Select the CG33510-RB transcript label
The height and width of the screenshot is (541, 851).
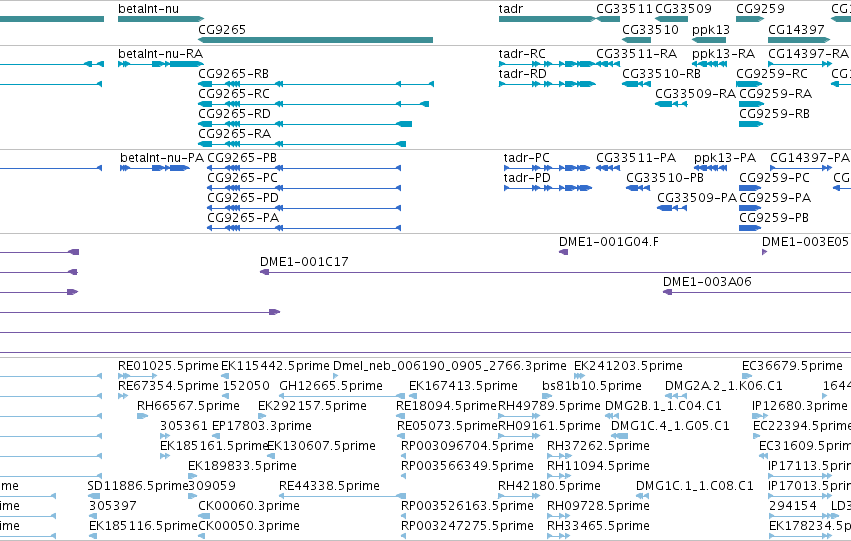(x=661, y=74)
